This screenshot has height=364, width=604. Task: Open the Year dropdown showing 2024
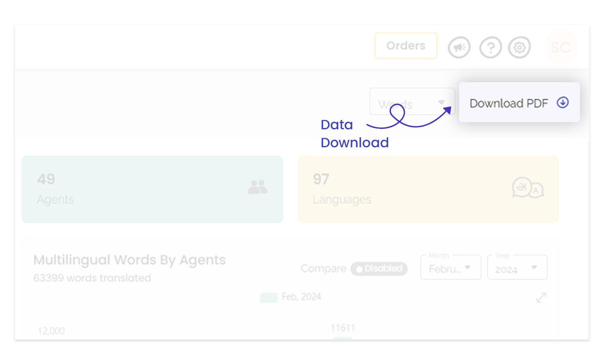pyautogui.click(x=517, y=267)
